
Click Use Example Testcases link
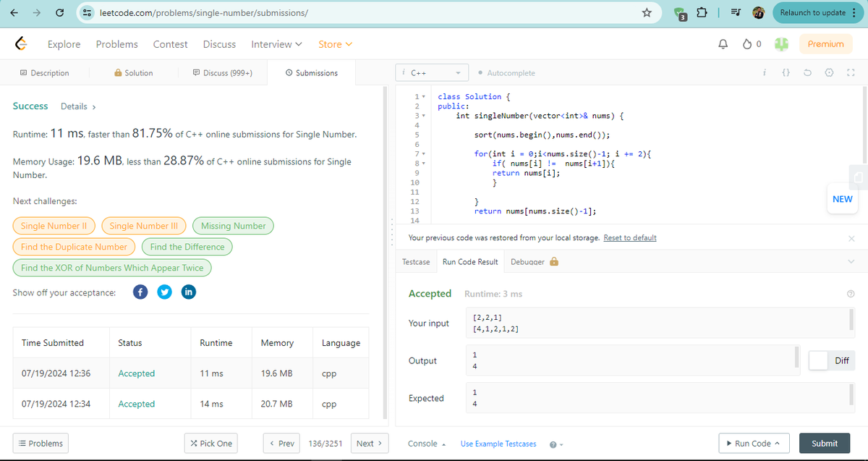click(498, 444)
